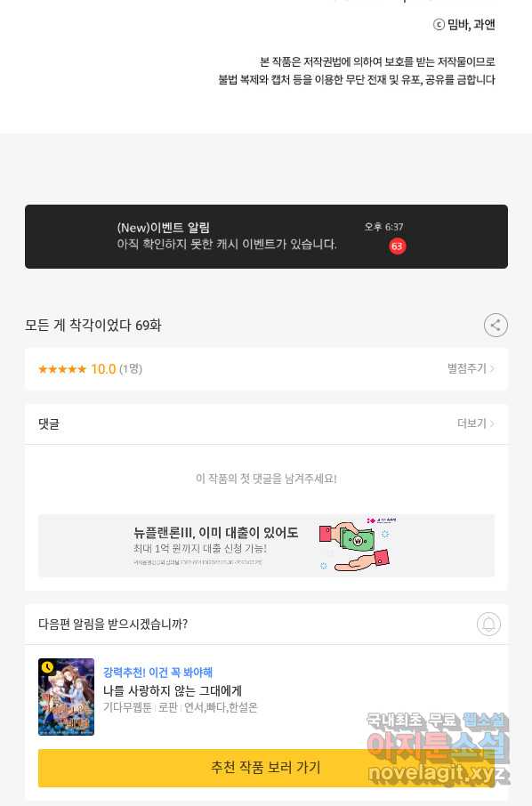Open the (New)이벤트 알림 notification banner
The image size is (532, 806).
tap(266, 237)
